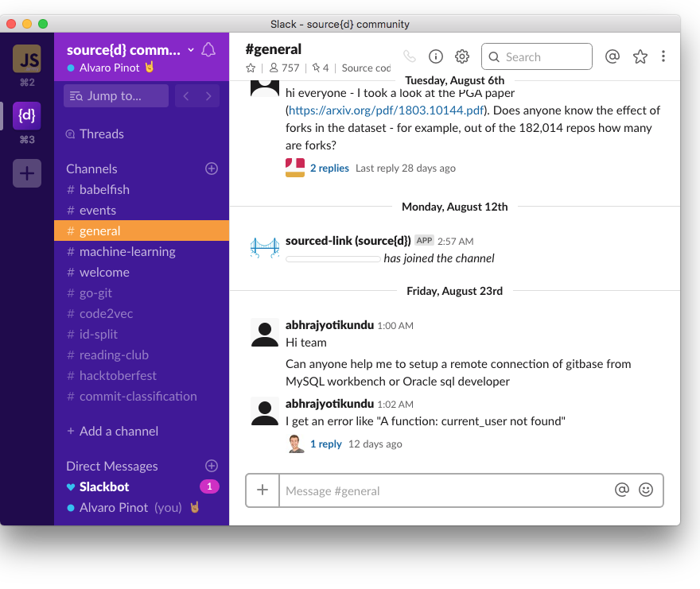Start new direct message via plus icon
The width and height of the screenshot is (700, 589).
click(212, 466)
